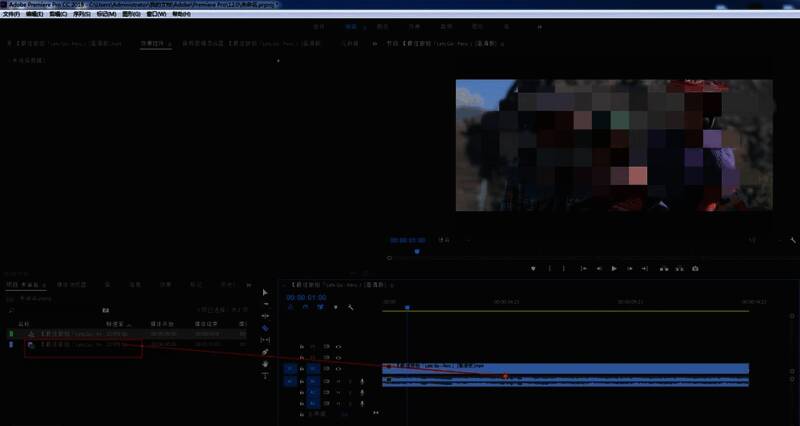800x426 pixels.
Task: Select the Type tool in the toolbar
Action: click(x=265, y=377)
